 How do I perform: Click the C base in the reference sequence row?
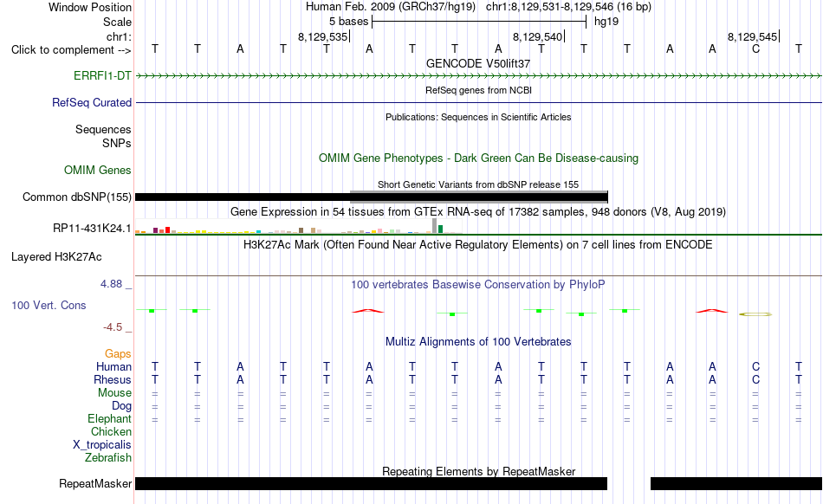coord(755,48)
